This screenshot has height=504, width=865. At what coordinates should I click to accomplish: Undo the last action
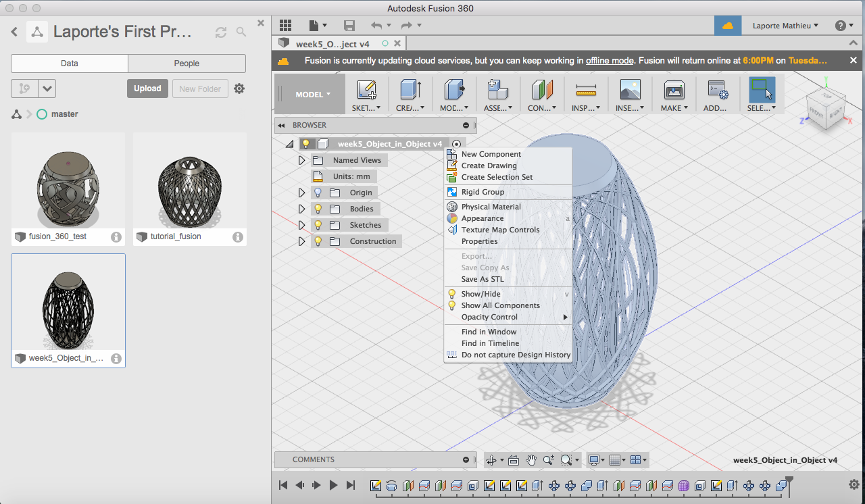376,26
